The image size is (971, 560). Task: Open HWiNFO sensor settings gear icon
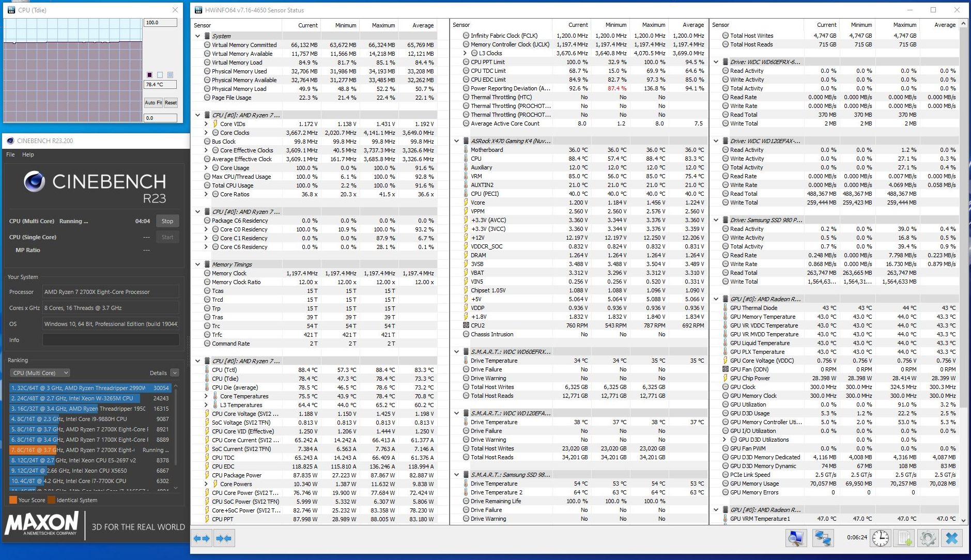(x=928, y=538)
